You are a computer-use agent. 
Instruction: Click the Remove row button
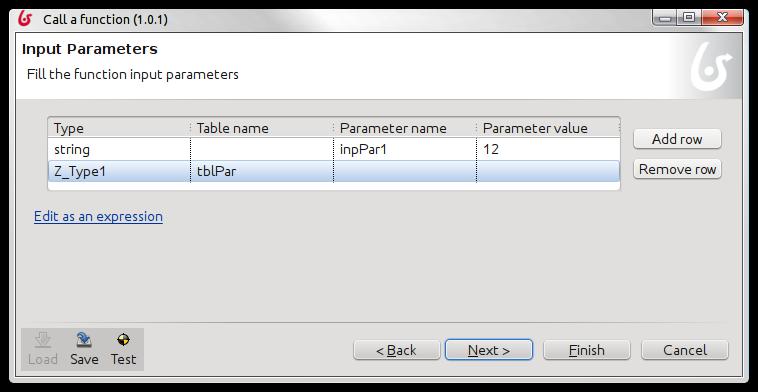tap(677, 169)
